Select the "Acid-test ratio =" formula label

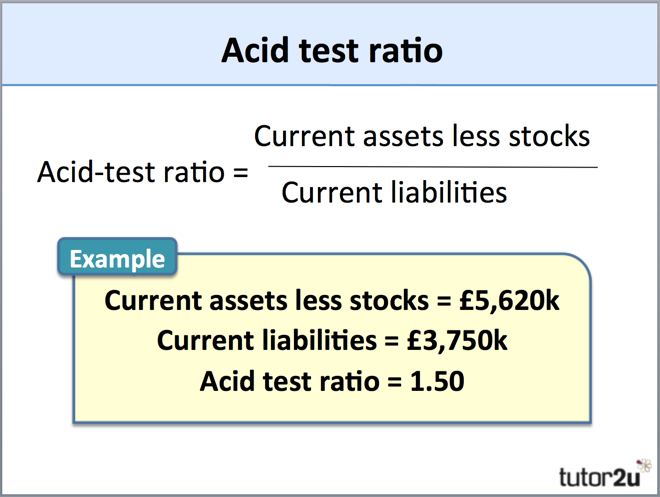pyautogui.click(x=141, y=171)
